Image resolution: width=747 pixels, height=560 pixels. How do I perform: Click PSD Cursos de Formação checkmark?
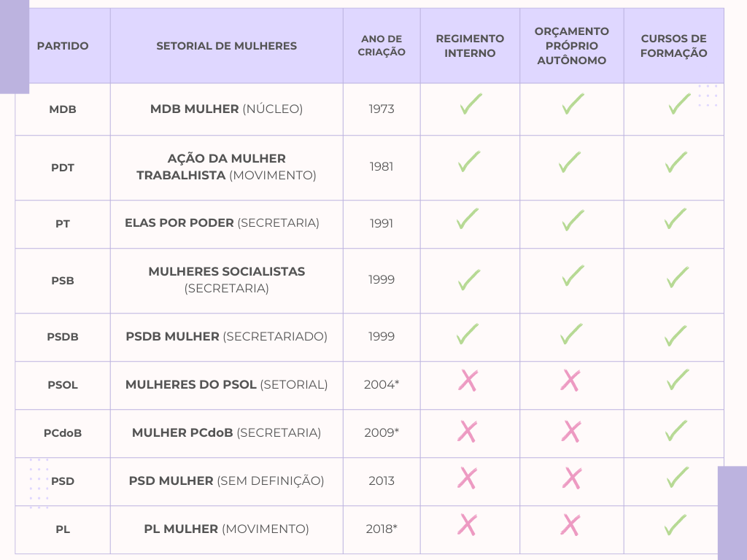pyautogui.click(x=676, y=478)
